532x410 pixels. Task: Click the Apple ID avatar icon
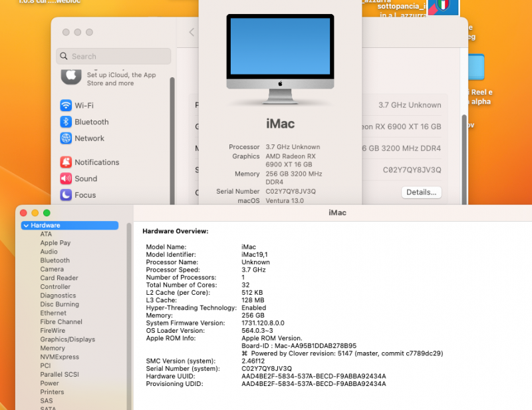coord(71,77)
